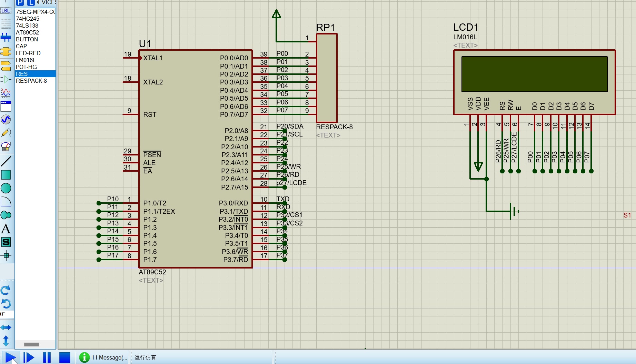This screenshot has height=364, width=636.
Task: Select the wire label (LBL) tool
Action: click(6, 11)
